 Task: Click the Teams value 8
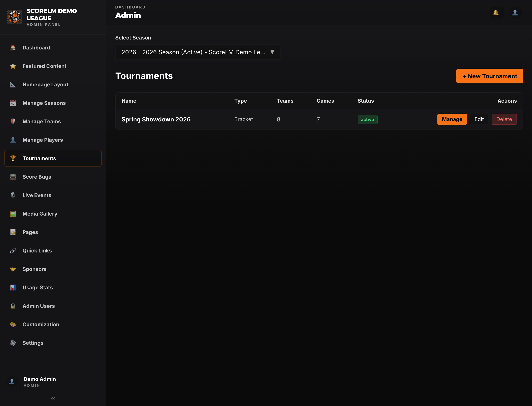pyautogui.click(x=278, y=119)
